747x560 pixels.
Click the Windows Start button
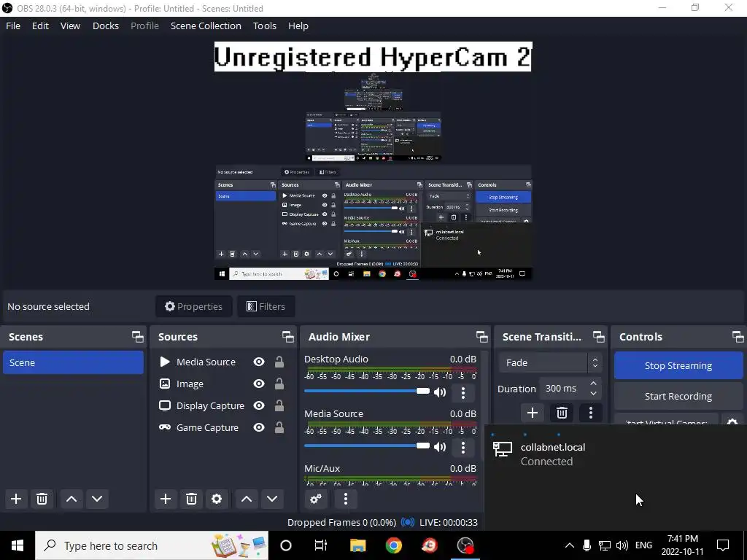[18, 545]
